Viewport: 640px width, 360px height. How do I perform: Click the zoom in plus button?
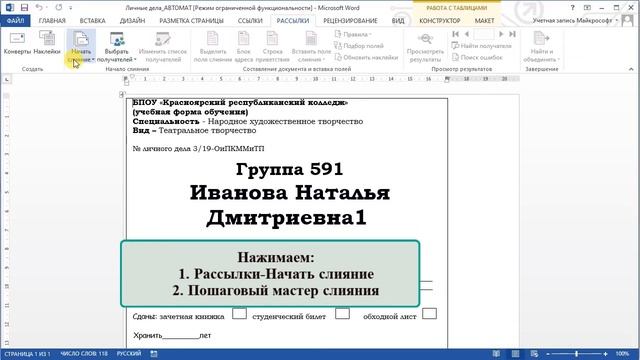click(605, 354)
